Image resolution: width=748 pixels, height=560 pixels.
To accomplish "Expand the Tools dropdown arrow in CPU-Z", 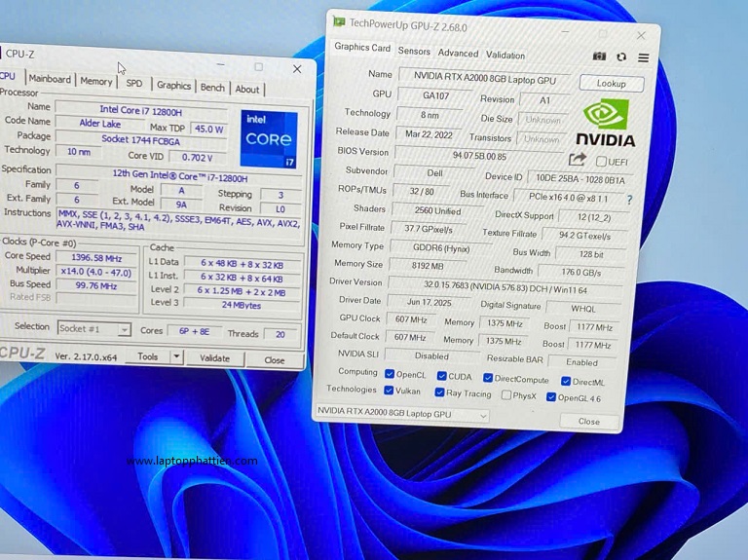I will (175, 357).
